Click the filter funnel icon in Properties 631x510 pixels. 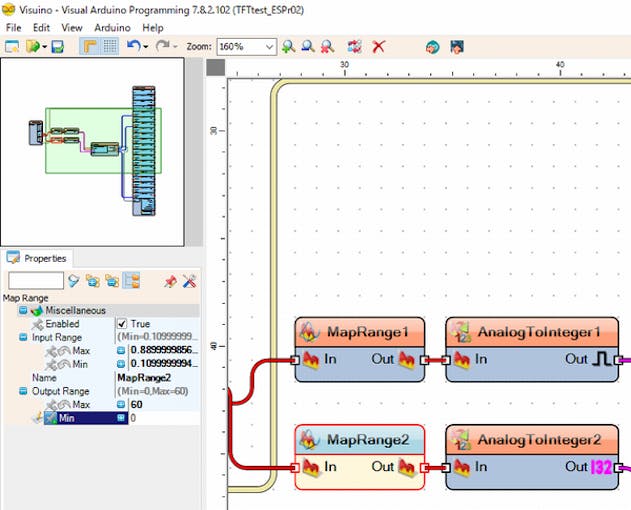click(x=73, y=281)
